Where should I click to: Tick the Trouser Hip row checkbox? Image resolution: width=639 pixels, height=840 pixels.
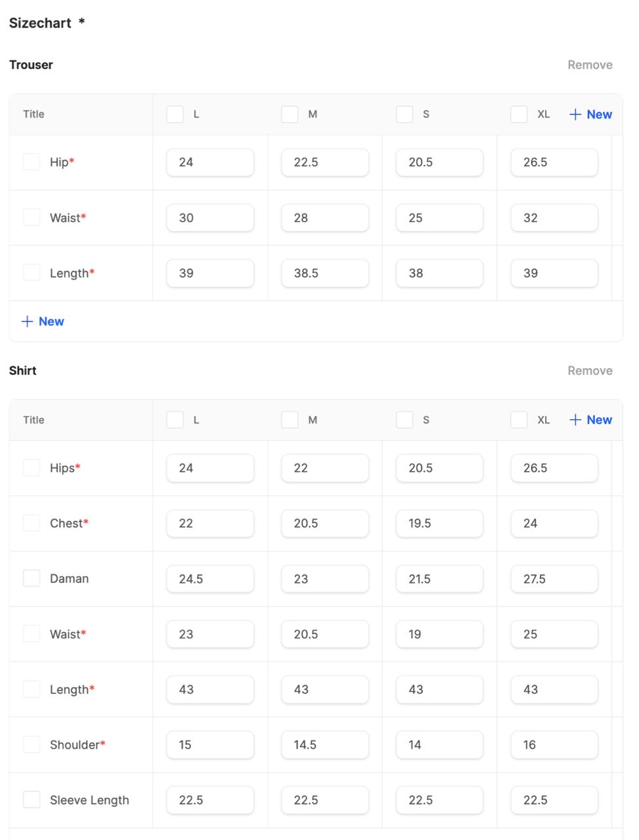click(32, 161)
